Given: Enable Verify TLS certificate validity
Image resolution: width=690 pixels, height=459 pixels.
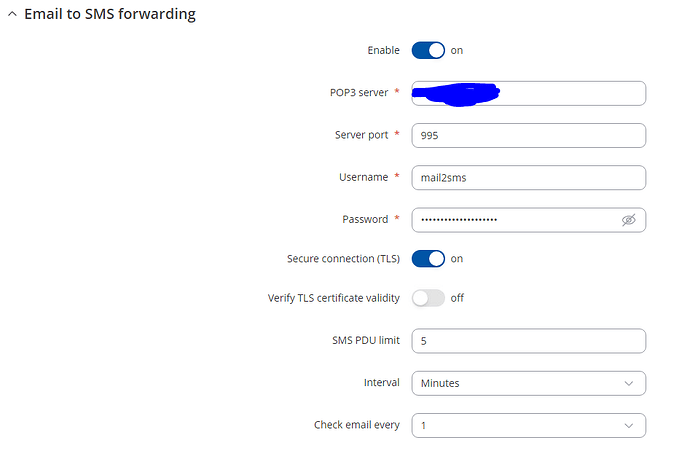Looking at the screenshot, I should coord(428,298).
